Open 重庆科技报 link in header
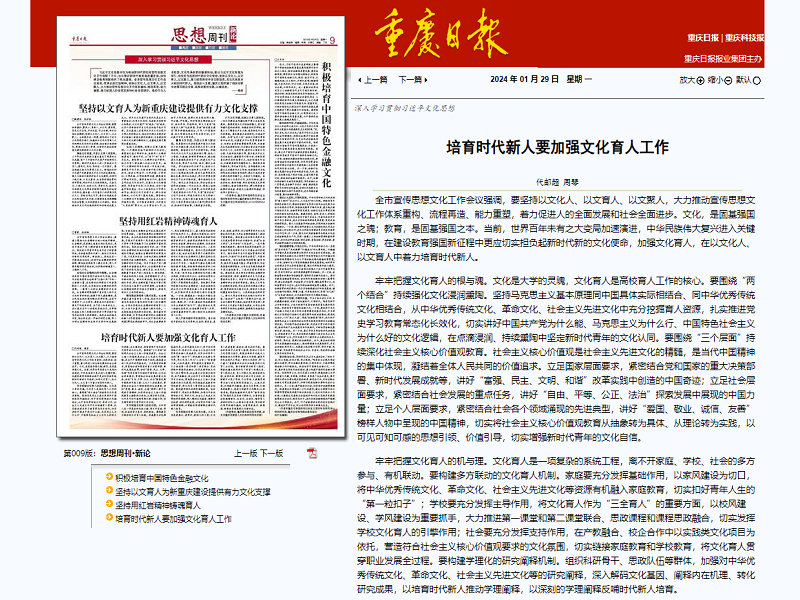The height and width of the screenshot is (600, 800). pos(745,38)
